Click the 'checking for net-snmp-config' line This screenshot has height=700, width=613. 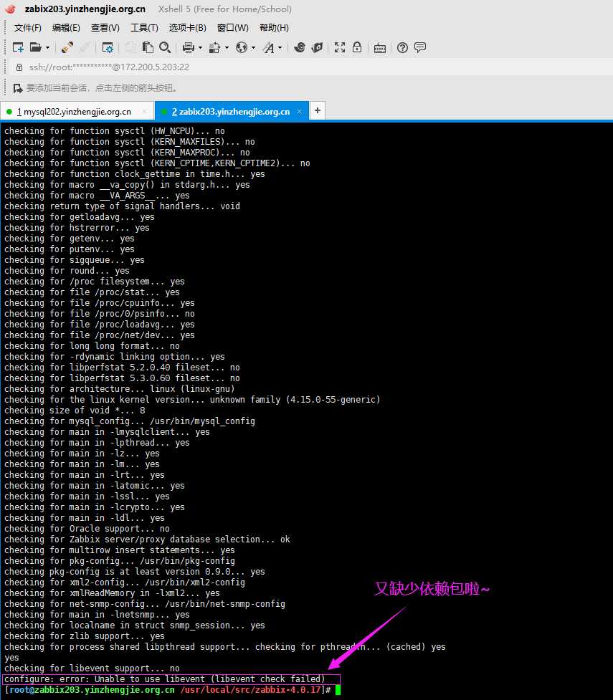coord(144,604)
